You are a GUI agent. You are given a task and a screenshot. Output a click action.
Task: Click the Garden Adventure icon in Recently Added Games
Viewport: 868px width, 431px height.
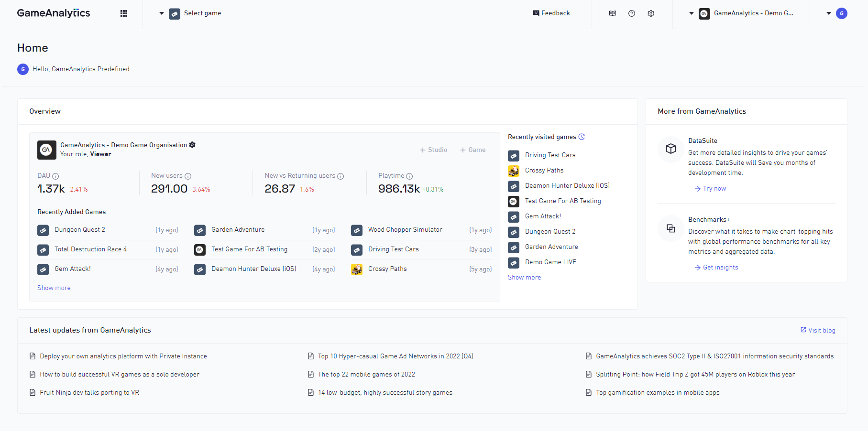(x=200, y=230)
